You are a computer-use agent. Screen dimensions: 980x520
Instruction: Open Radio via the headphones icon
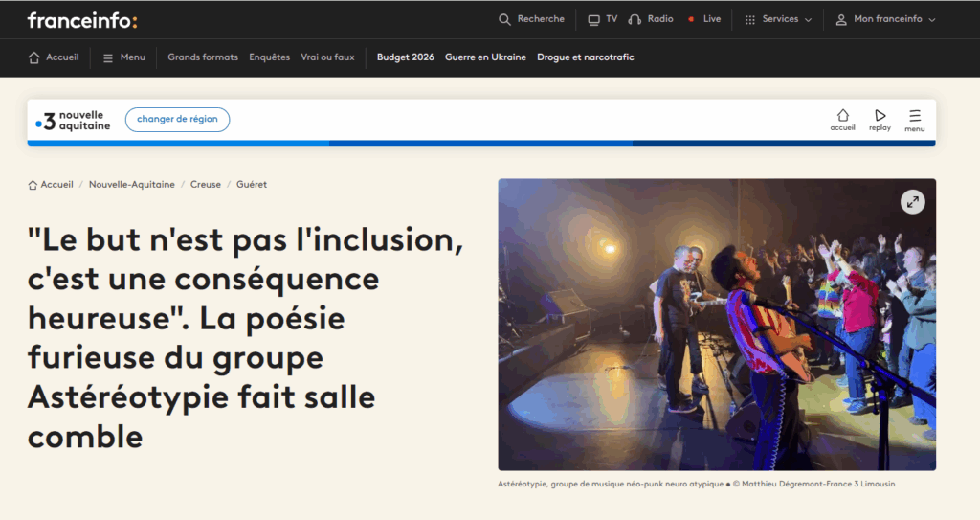[x=635, y=19]
